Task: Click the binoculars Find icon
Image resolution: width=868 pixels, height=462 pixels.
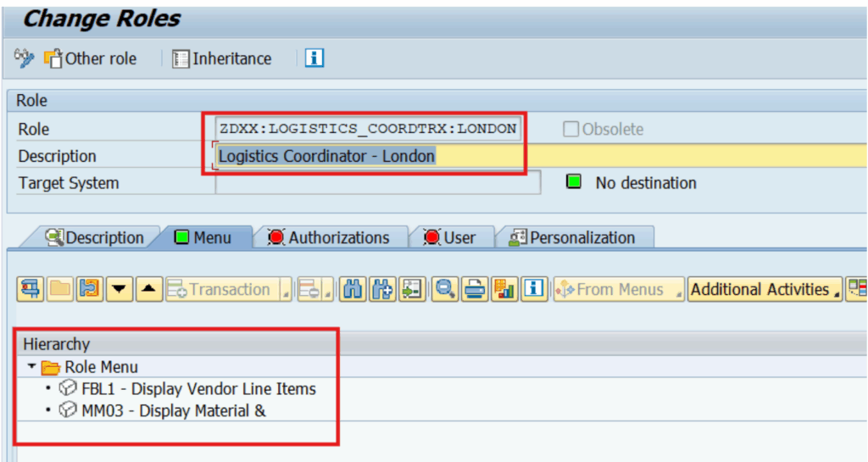Action: click(x=353, y=289)
